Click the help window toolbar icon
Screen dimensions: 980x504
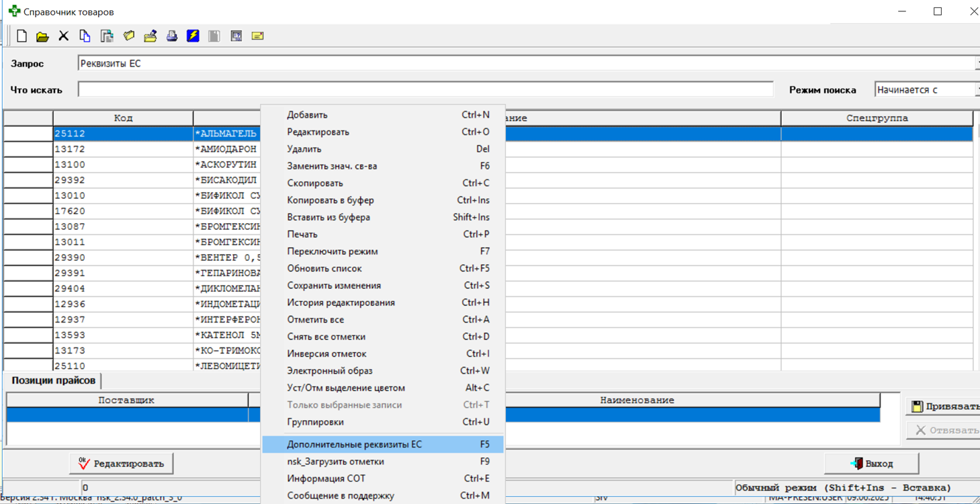coord(236,36)
